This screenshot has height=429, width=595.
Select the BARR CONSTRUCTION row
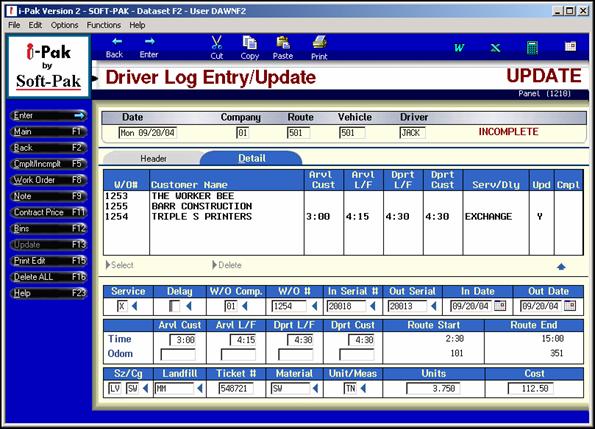point(343,206)
